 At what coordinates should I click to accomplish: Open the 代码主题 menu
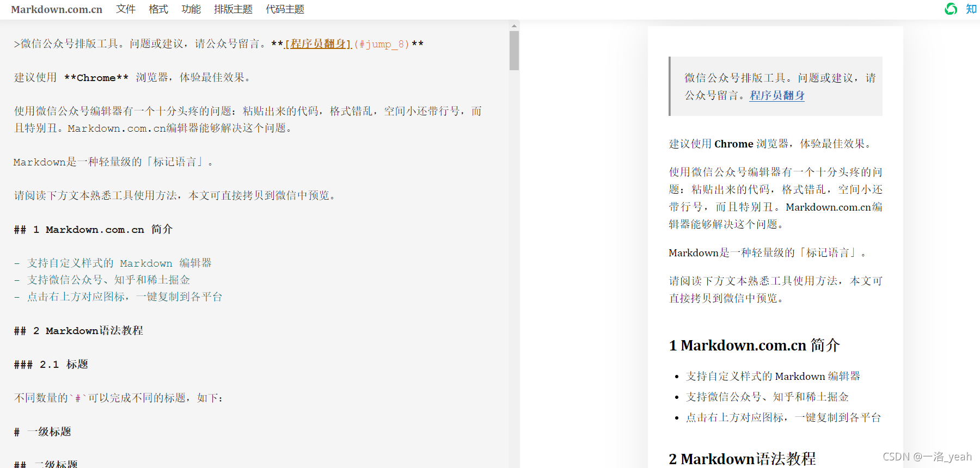coord(285,9)
